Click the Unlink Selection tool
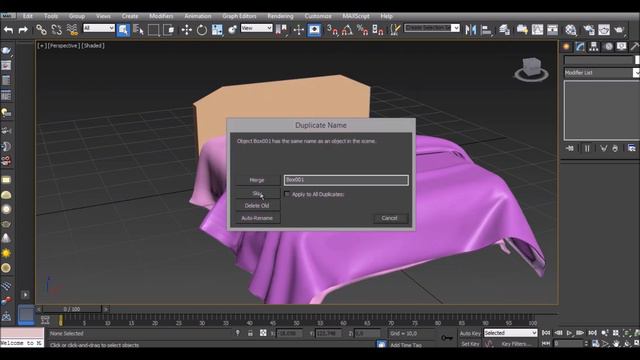640x360 pixels. coord(57,30)
